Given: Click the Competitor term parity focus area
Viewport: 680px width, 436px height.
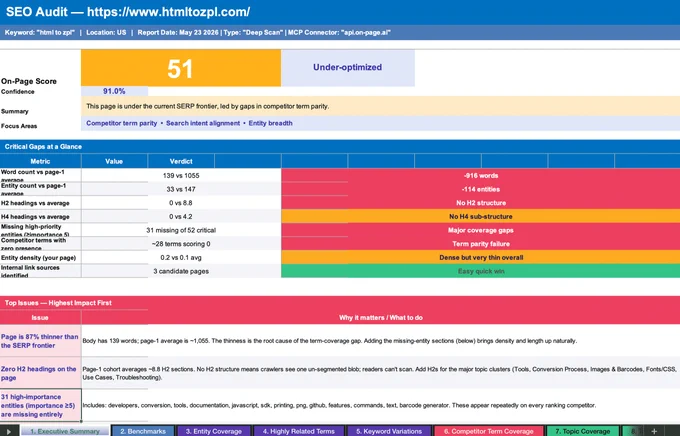Looking at the screenshot, I should pyautogui.click(x=121, y=123).
